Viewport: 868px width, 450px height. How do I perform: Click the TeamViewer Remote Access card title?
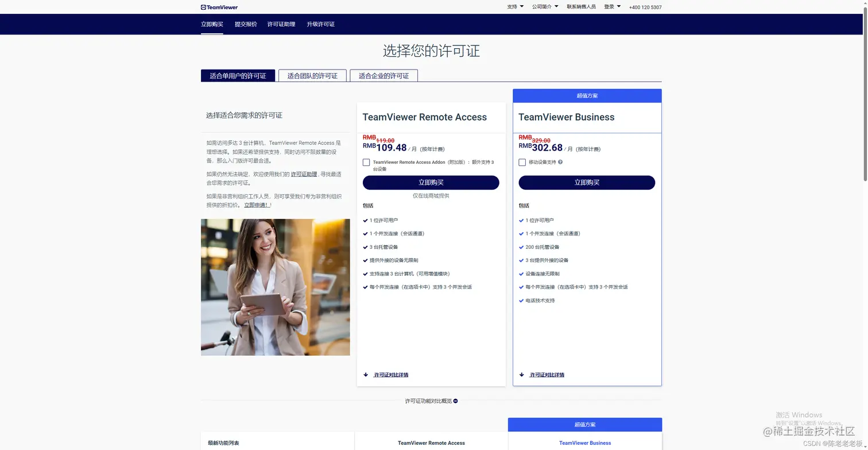click(x=424, y=117)
